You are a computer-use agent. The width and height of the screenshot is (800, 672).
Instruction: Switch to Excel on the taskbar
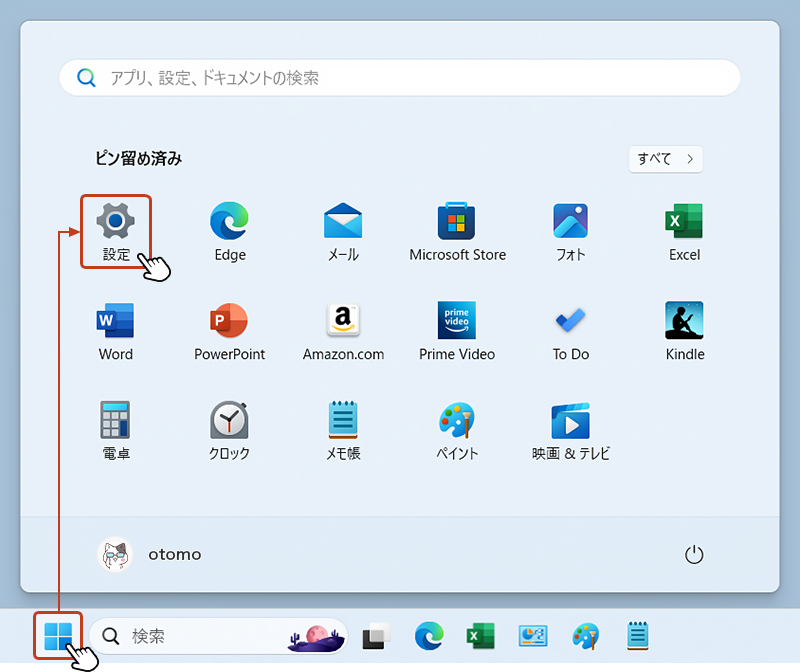[481, 636]
